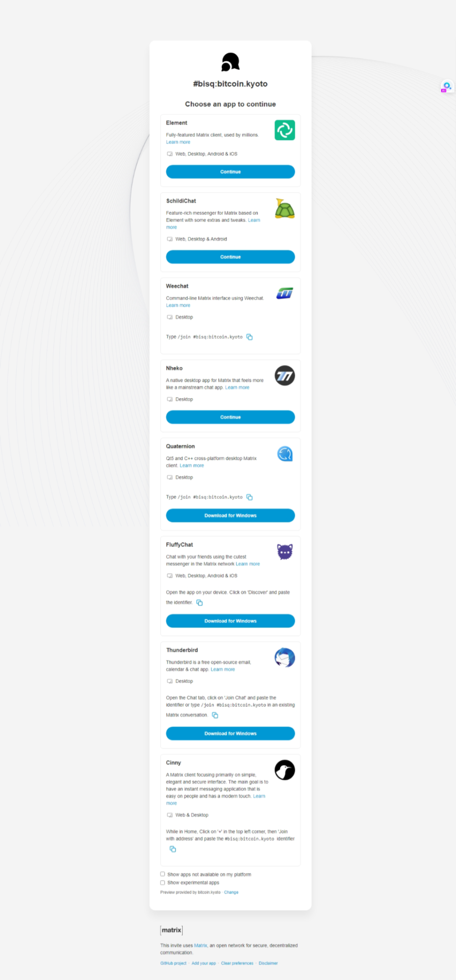The width and height of the screenshot is (456, 980).
Task: Open Learn more link under Weechat
Action: pos(178,305)
